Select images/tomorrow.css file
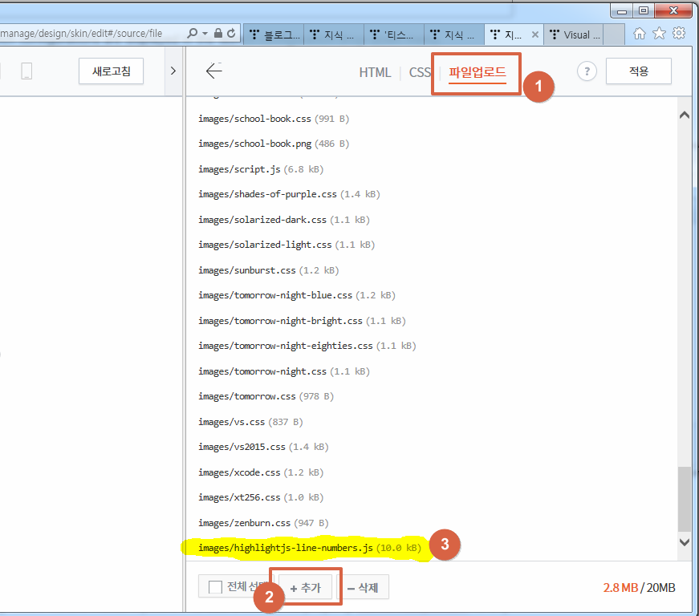 [x=266, y=396]
